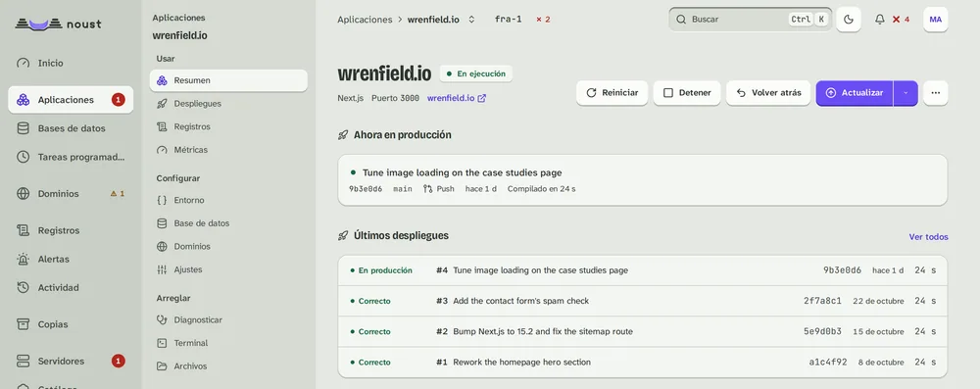Click the Reiniciar button
This screenshot has height=389, width=980.
(x=612, y=92)
